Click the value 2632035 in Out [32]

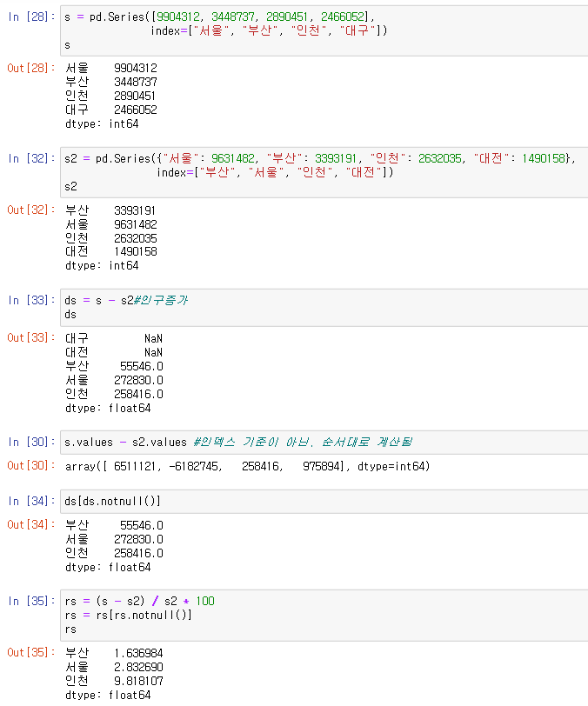click(136, 238)
